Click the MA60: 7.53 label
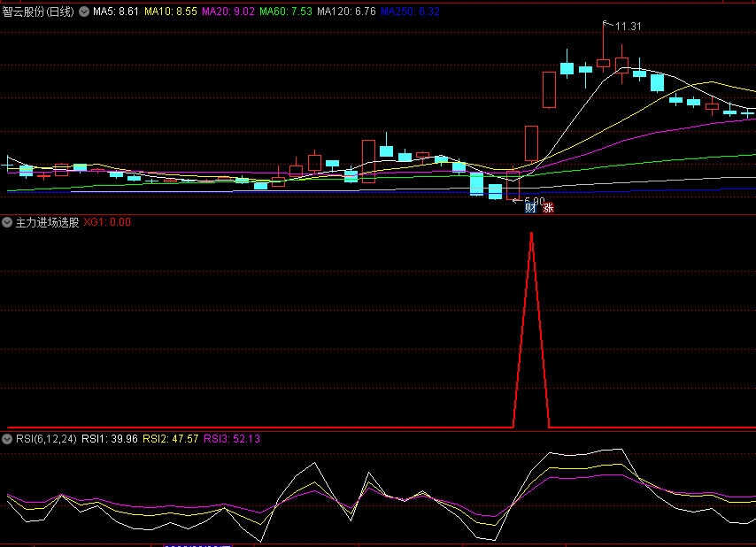Image resolution: width=756 pixels, height=547 pixels. point(286,12)
